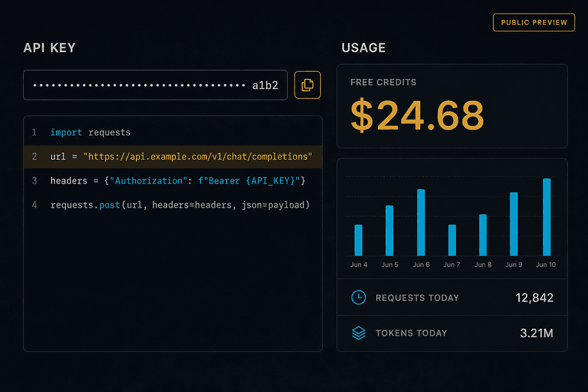Open the Requests Today row
The image size is (588, 392).
pos(452,297)
